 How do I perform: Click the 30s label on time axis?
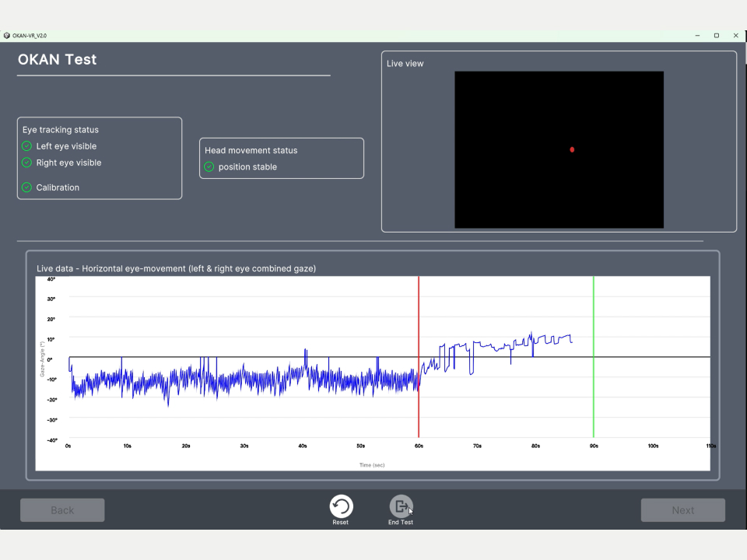tap(244, 446)
